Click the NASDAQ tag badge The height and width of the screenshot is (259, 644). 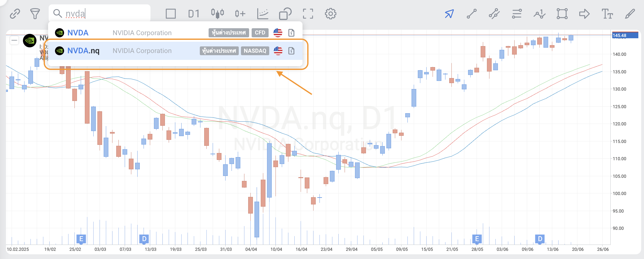(255, 51)
